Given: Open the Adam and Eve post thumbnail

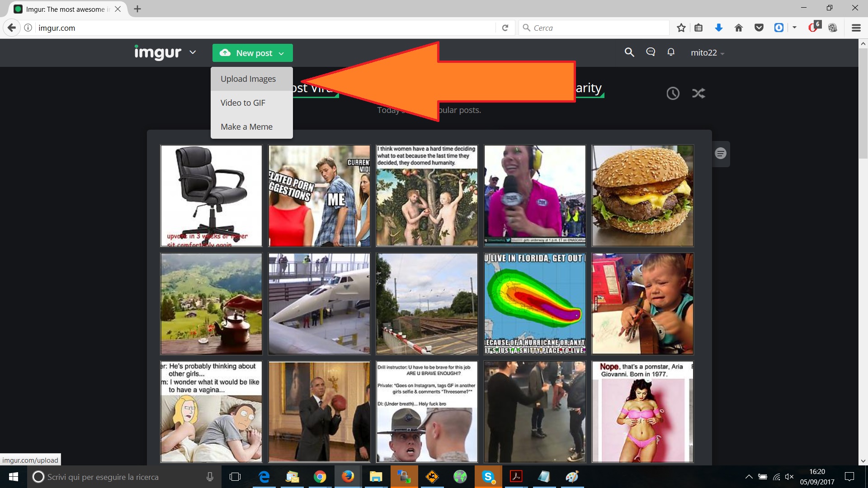Looking at the screenshot, I should coord(427,196).
